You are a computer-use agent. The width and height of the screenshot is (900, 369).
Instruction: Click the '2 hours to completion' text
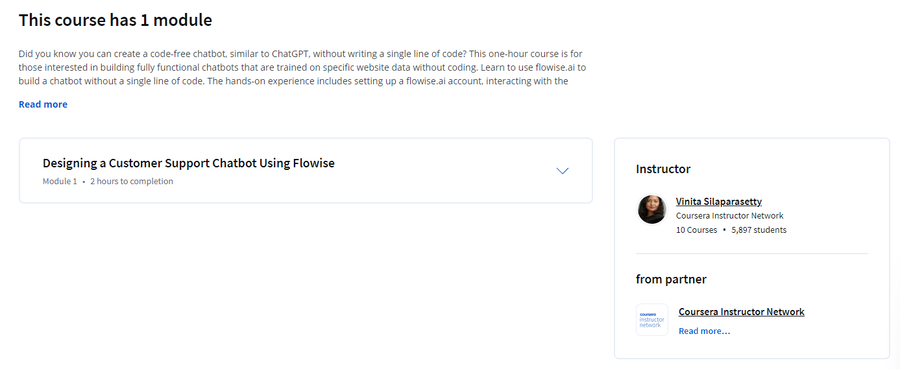coord(131,181)
